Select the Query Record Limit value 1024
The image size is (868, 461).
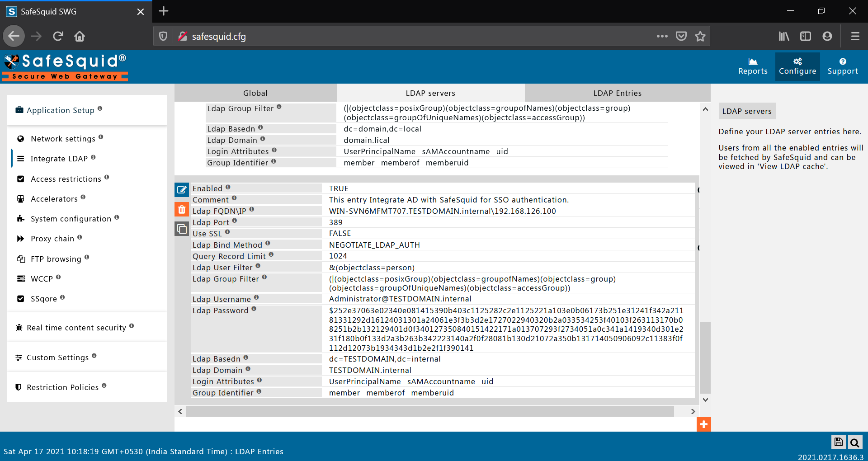338,256
